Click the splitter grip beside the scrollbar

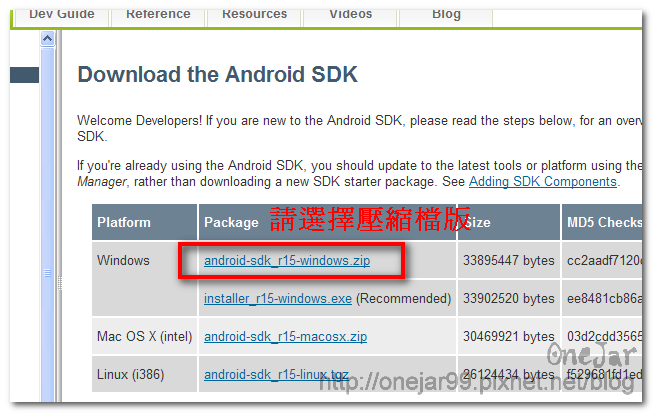(60, 283)
